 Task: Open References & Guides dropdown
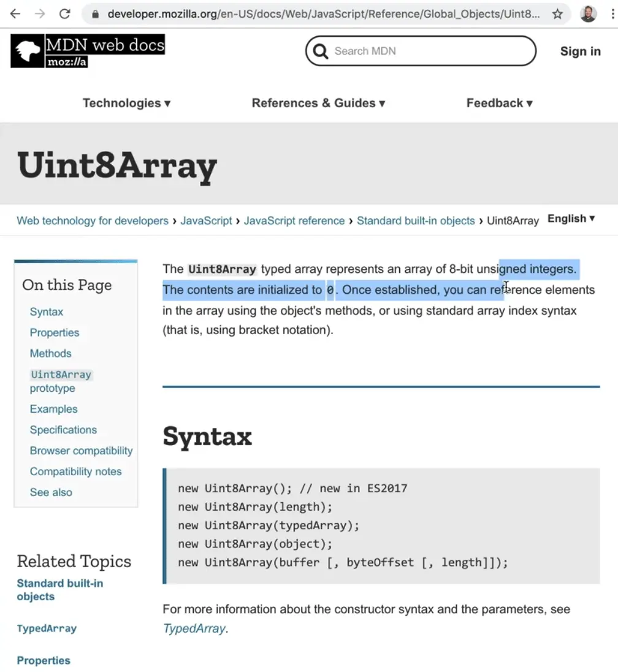318,103
